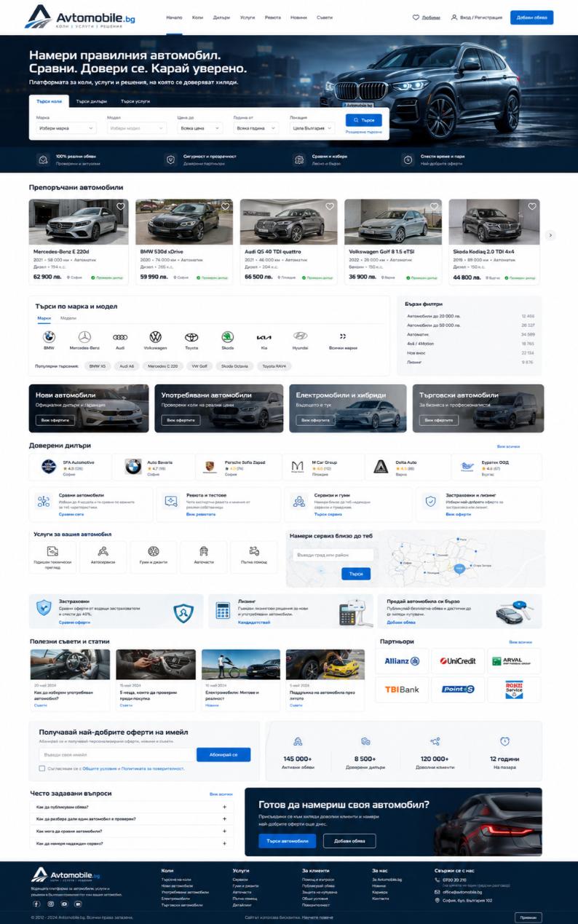Image resolution: width=578 pixels, height=924 pixels.
Task: Click Приемам cookie button
Action: 528,917
